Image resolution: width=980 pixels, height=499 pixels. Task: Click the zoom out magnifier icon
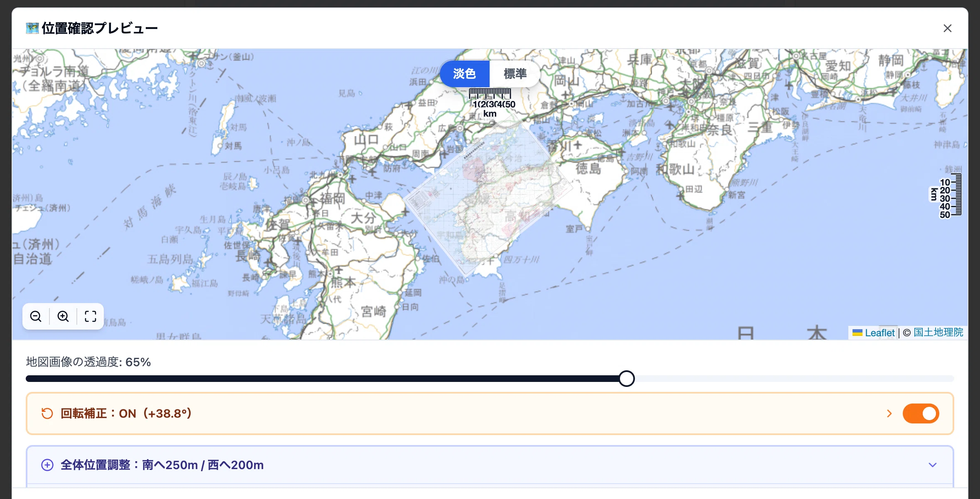point(36,316)
